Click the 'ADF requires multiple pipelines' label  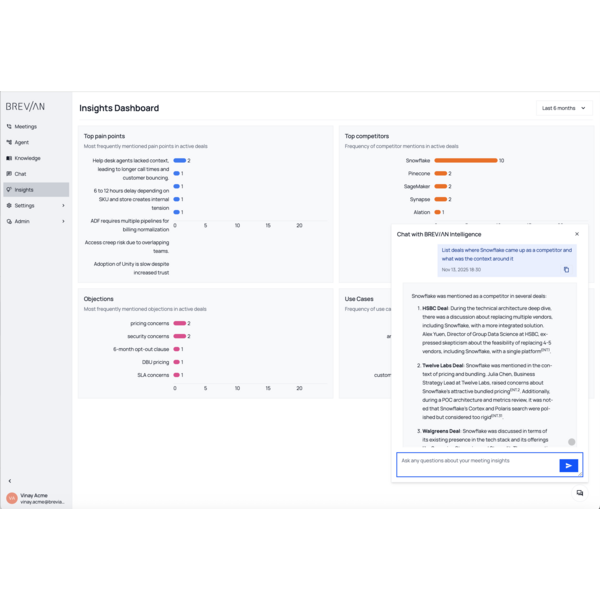click(x=129, y=225)
